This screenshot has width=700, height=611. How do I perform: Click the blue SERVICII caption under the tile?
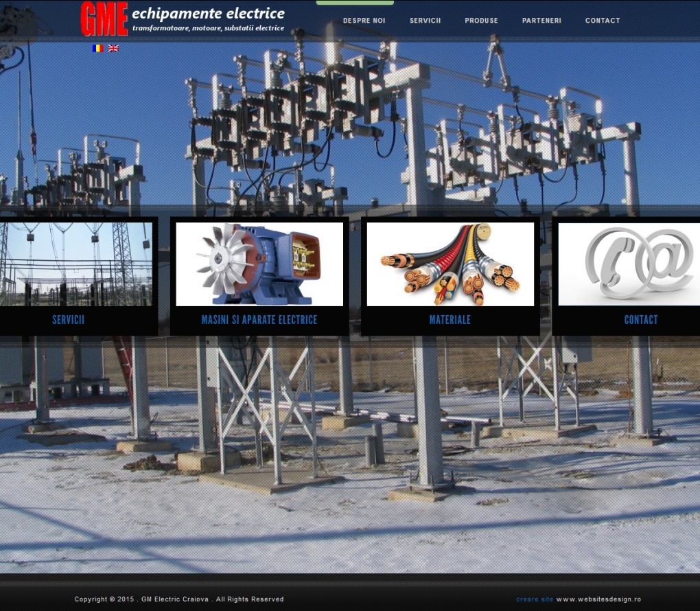click(x=69, y=320)
